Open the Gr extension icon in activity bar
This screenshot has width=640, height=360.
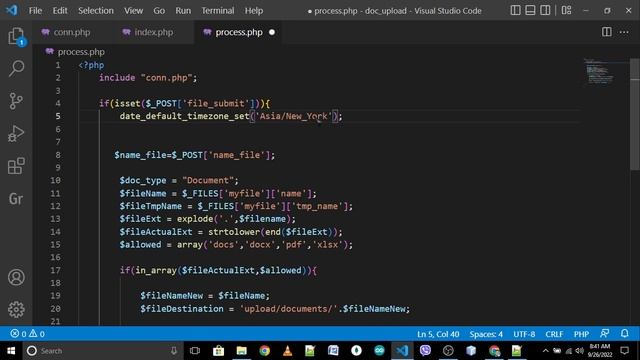16,199
